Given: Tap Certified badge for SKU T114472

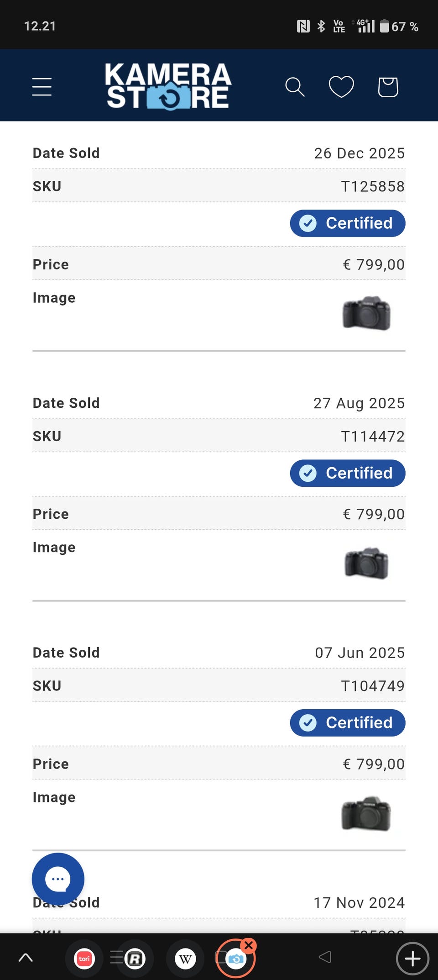Looking at the screenshot, I should [348, 473].
